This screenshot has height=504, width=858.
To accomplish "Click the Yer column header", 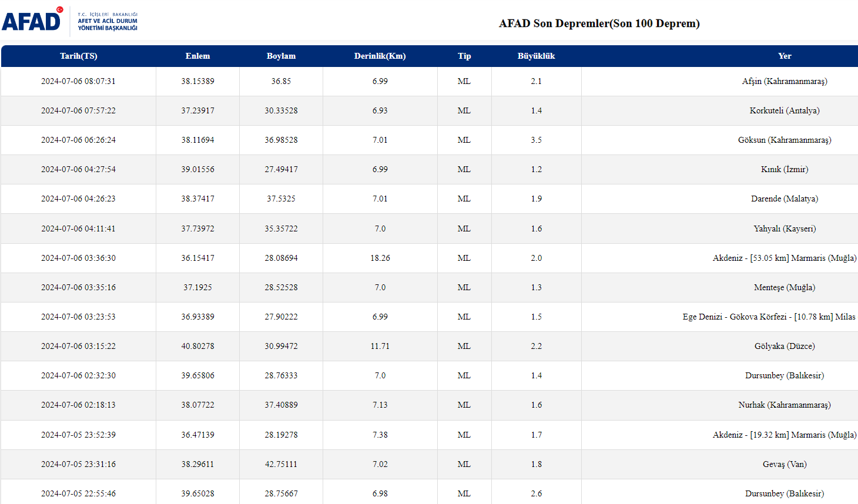I will point(785,56).
